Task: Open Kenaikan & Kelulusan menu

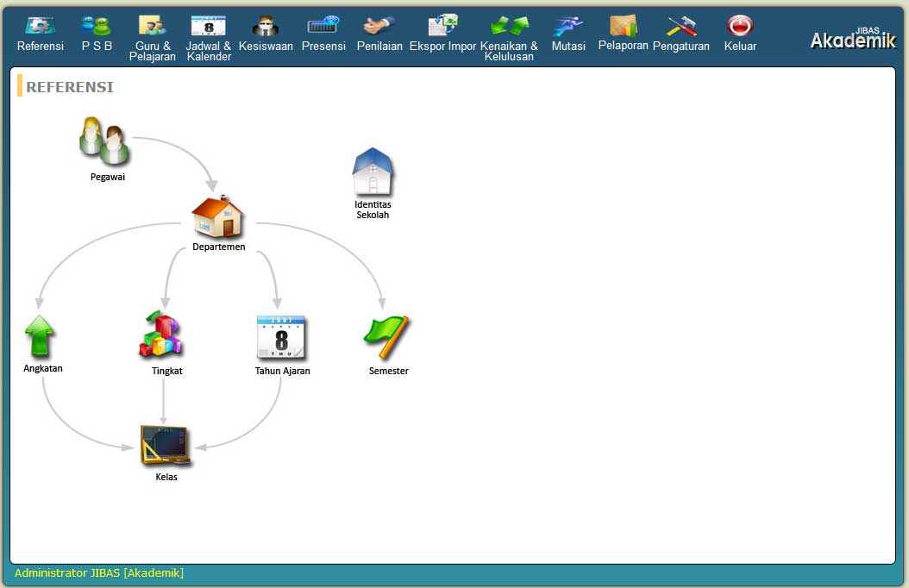Action: [x=509, y=37]
